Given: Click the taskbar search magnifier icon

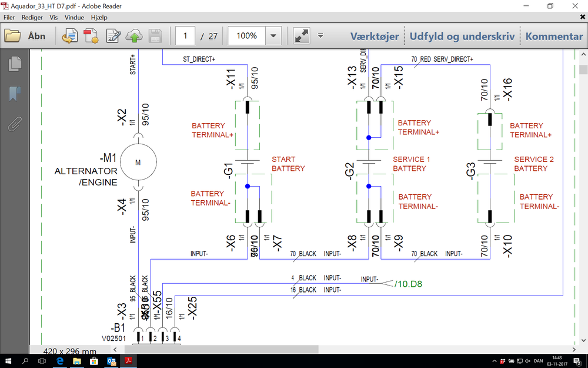Looking at the screenshot, I should (x=25, y=362).
